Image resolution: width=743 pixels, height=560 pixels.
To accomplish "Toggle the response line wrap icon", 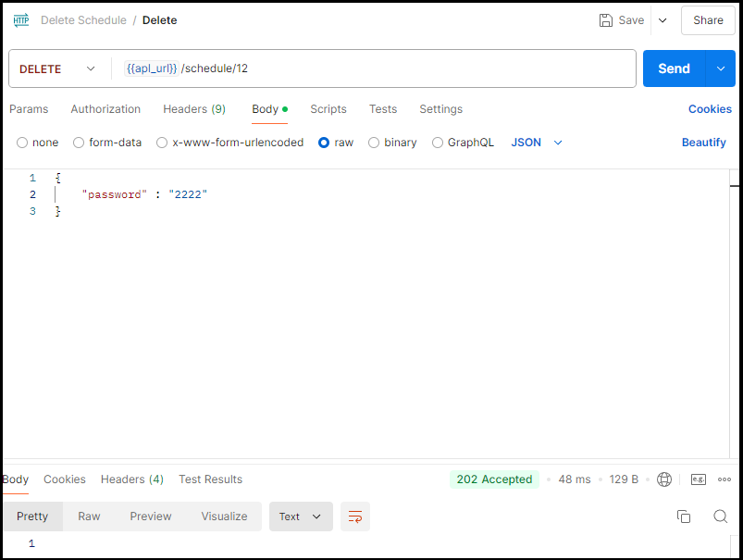I will click(x=355, y=516).
